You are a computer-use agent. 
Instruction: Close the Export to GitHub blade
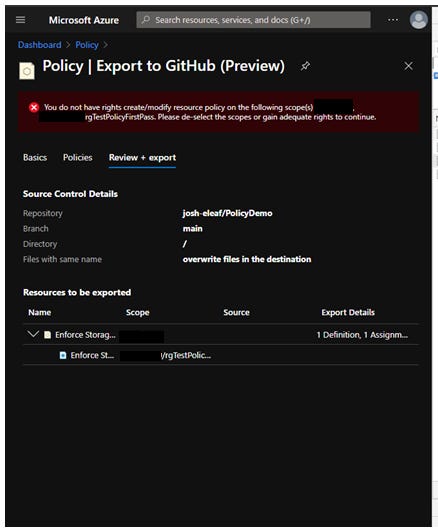[408, 66]
